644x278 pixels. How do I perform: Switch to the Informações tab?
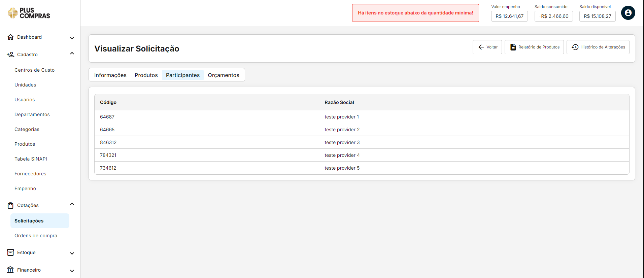point(110,75)
